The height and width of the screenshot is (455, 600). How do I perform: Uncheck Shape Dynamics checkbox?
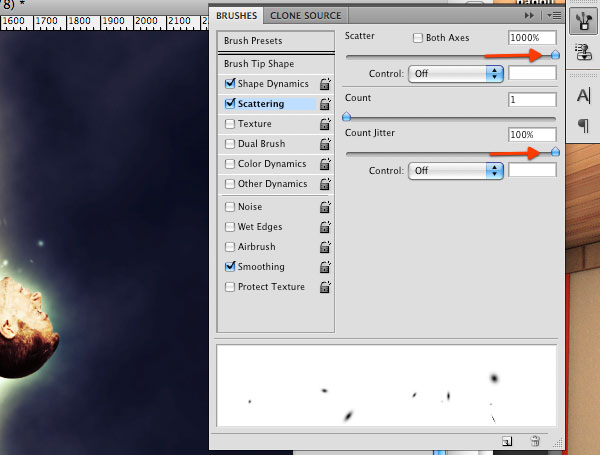coord(230,83)
